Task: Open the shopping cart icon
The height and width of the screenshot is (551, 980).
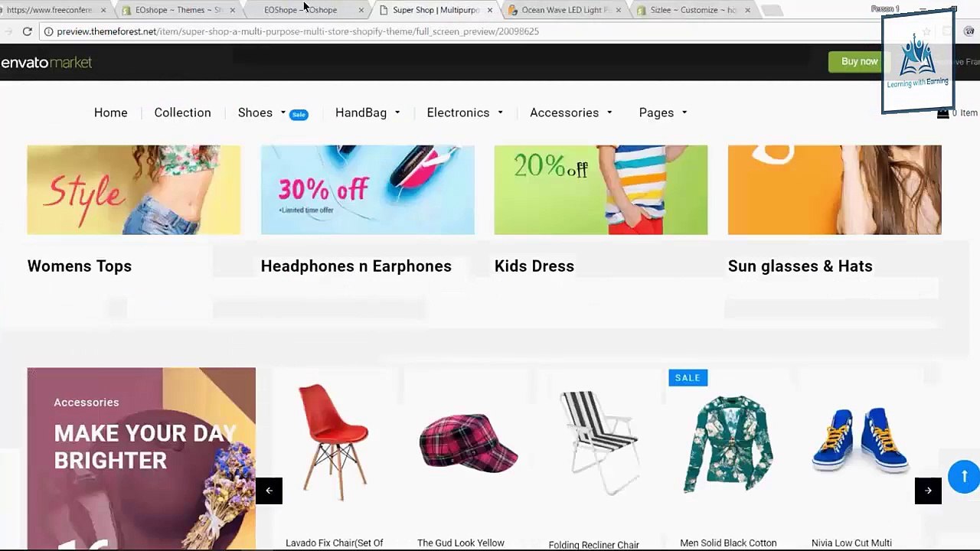Action: coord(942,112)
